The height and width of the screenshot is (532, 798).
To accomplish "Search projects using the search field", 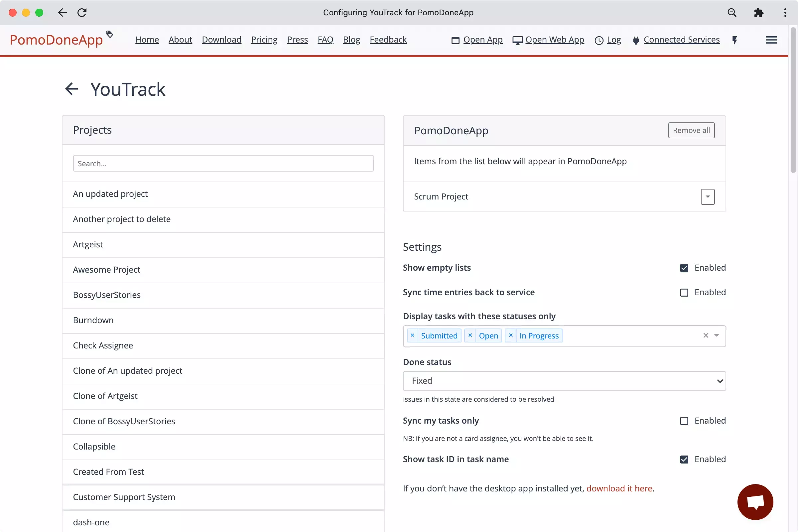I will [x=223, y=163].
